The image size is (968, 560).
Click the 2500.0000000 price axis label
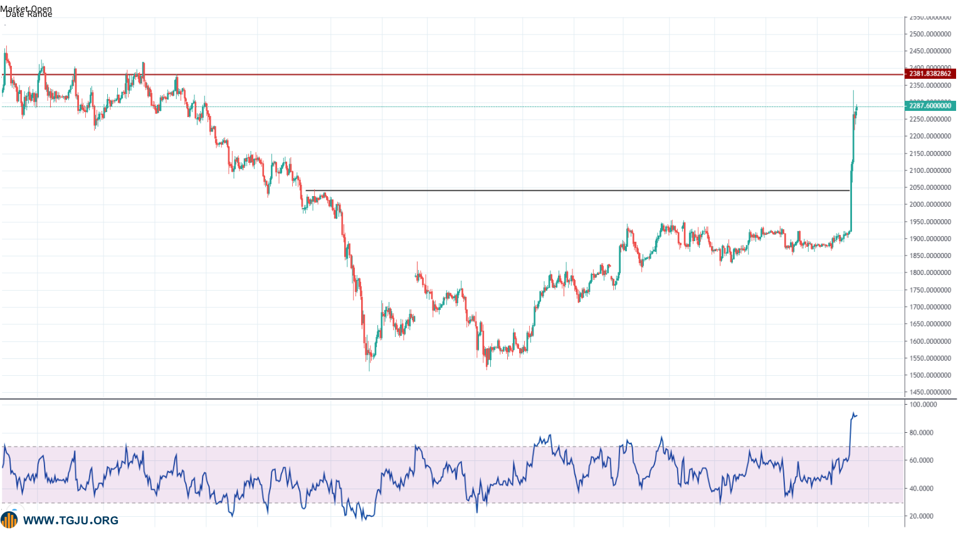(930, 34)
